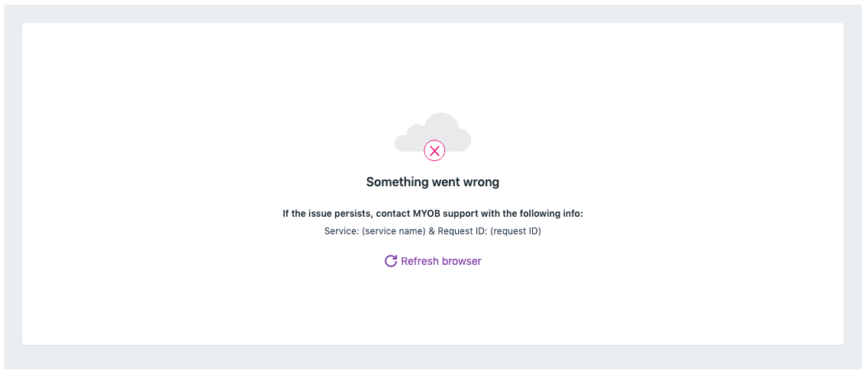Select the "Something went wrong" heading
Screen dimensions: 868x374
pos(433,182)
